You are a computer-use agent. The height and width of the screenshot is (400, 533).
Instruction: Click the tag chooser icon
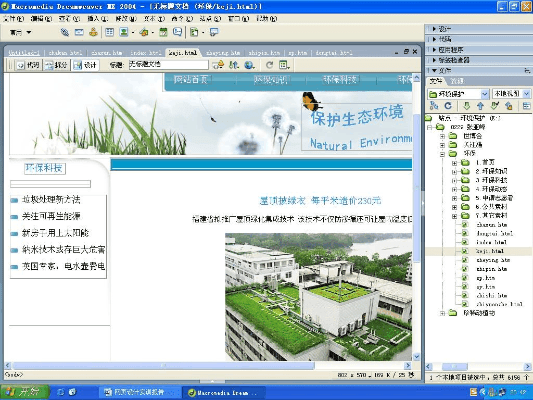point(214,32)
